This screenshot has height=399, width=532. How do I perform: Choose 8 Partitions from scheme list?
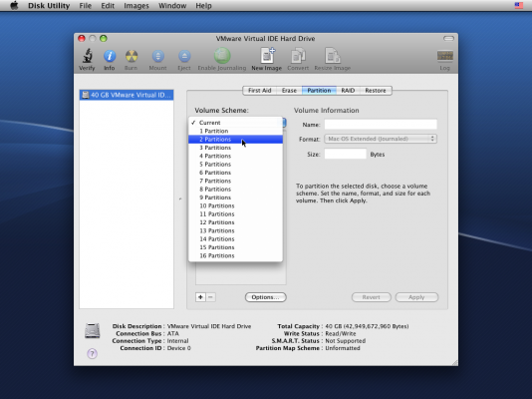click(235, 190)
